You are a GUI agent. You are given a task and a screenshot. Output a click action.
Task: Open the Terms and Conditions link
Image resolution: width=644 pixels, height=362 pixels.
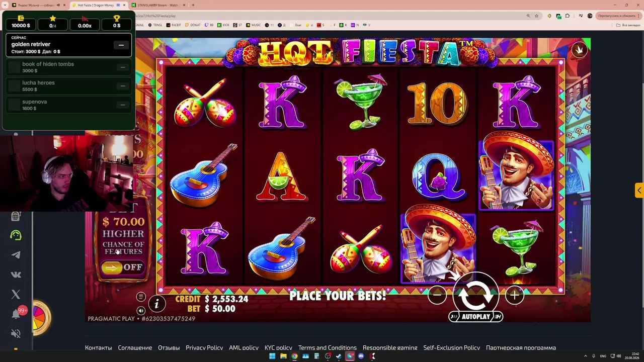click(x=328, y=347)
